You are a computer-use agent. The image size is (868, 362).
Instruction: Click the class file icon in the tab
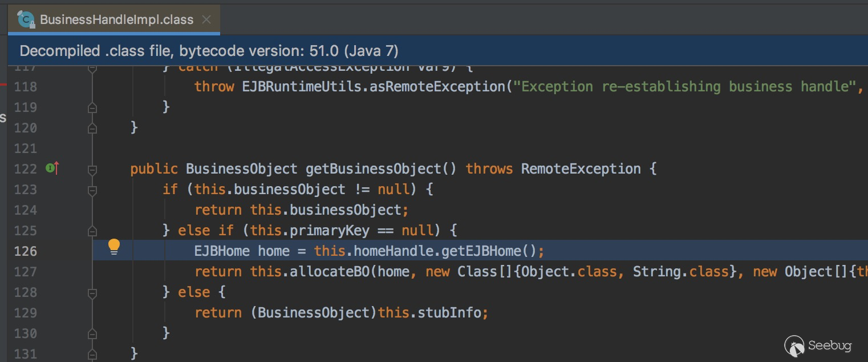point(26,19)
